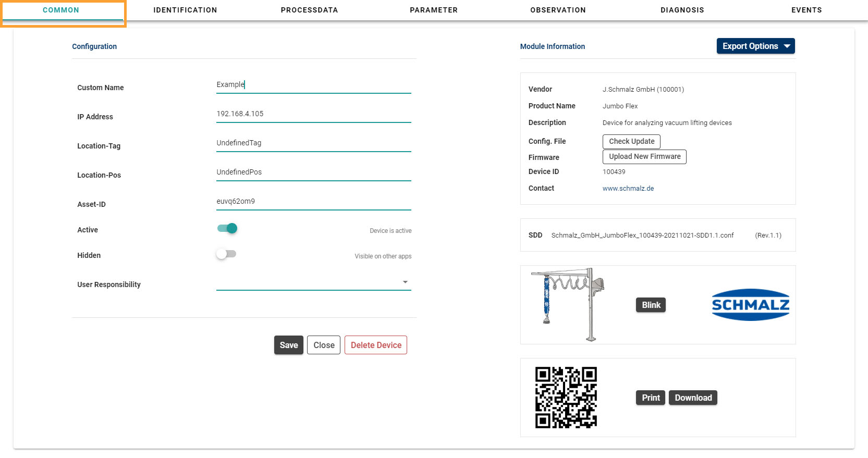Show the Events tab
868x458 pixels.
(x=806, y=10)
